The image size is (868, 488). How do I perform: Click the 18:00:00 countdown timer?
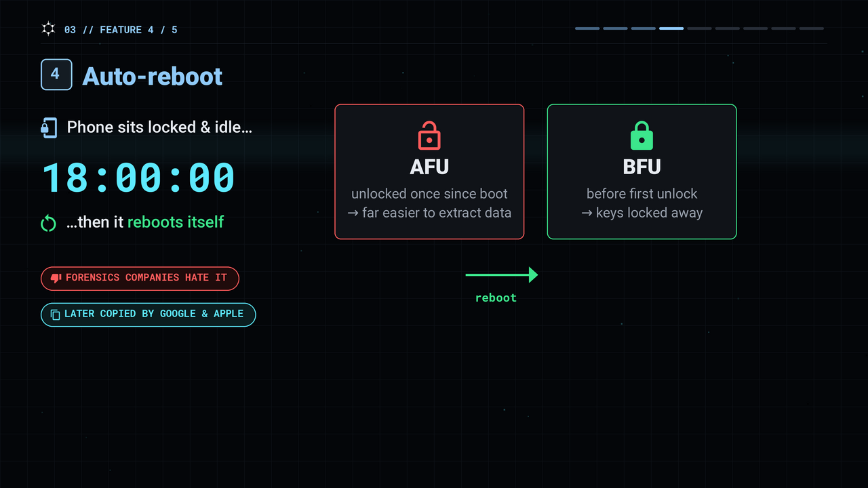(x=138, y=178)
